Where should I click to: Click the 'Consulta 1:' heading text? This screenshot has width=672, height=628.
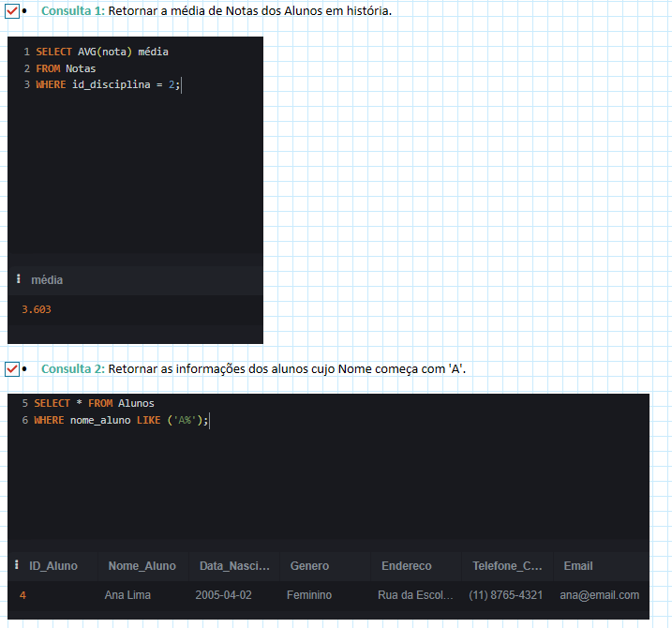pyautogui.click(x=72, y=11)
